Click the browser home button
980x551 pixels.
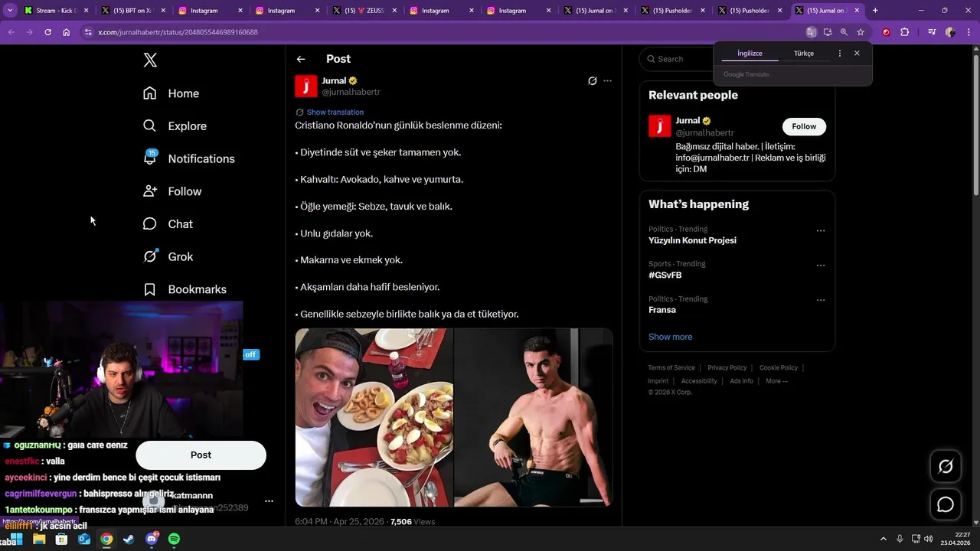[67, 32]
